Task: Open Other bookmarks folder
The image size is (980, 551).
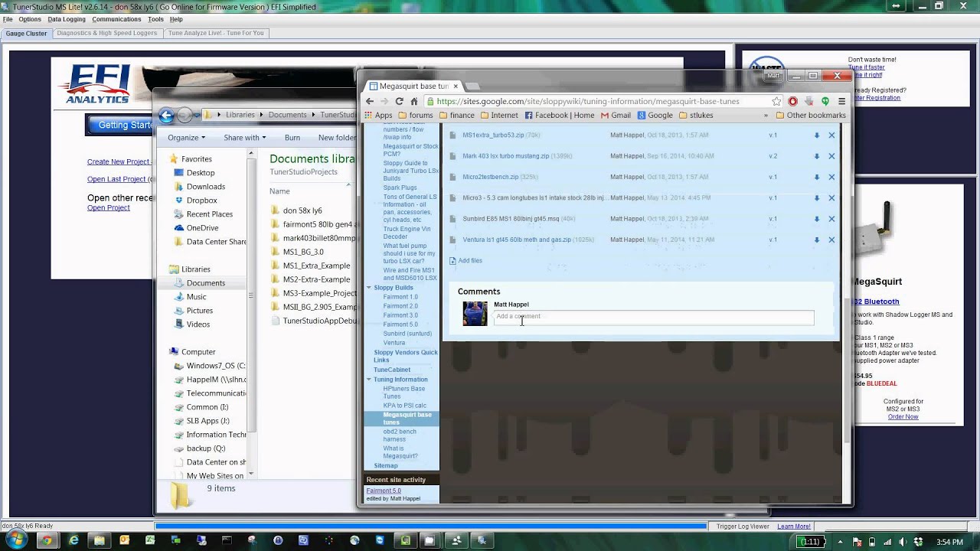Action: coord(811,116)
